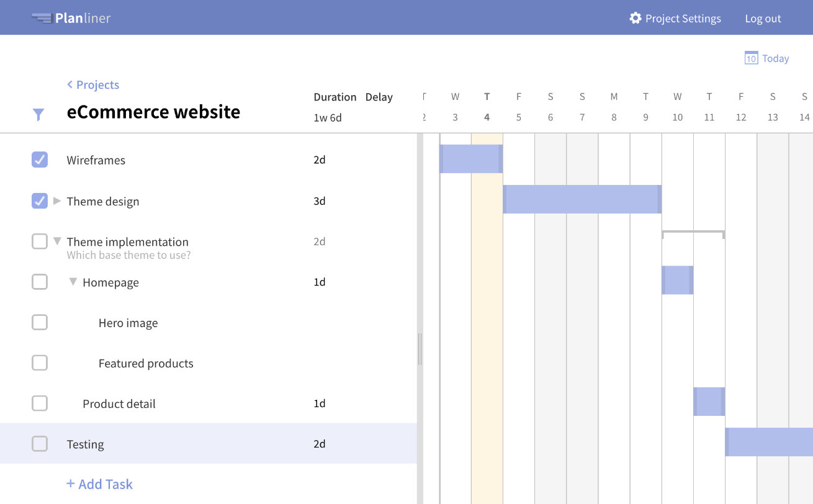Open Project Settings from the header
Screen dimensions: 813x504
[x=683, y=19]
